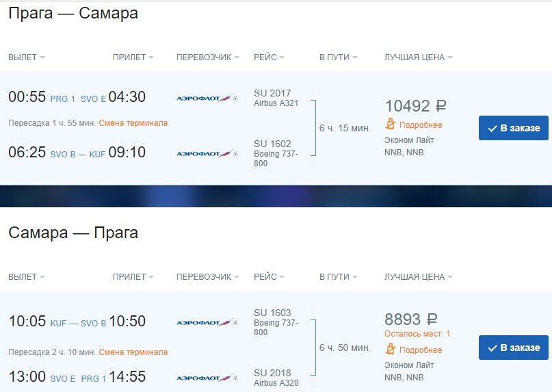Image resolution: width=552 pixels, height=392 pixels.
Task: Sort Samara–Prague flights by 'Рейс'
Action: [x=268, y=277]
